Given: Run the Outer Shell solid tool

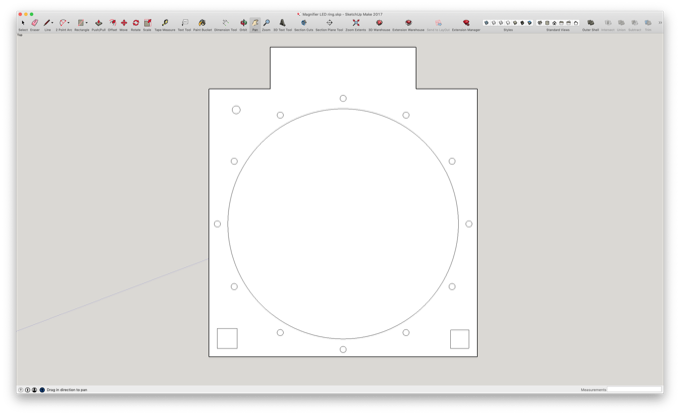Looking at the screenshot, I should click(x=590, y=23).
